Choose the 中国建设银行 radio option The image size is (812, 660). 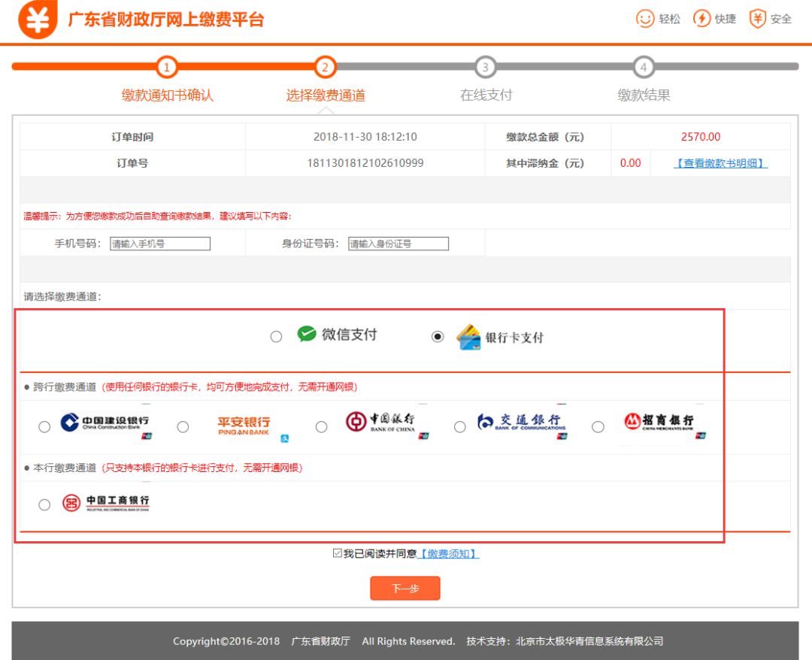click(44, 427)
